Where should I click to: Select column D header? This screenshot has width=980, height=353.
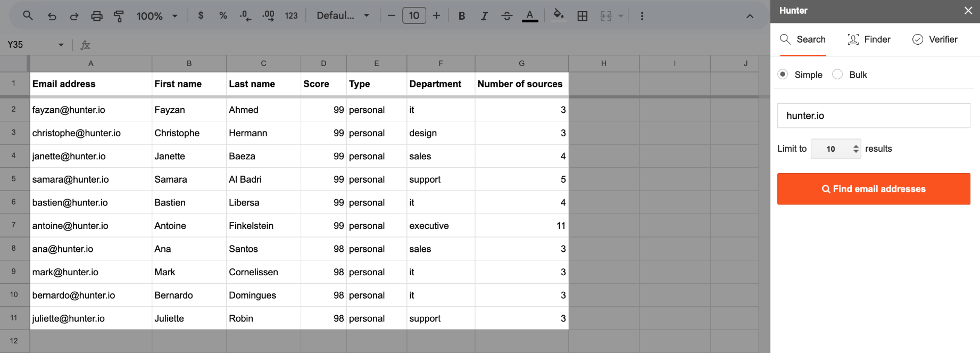(x=323, y=63)
